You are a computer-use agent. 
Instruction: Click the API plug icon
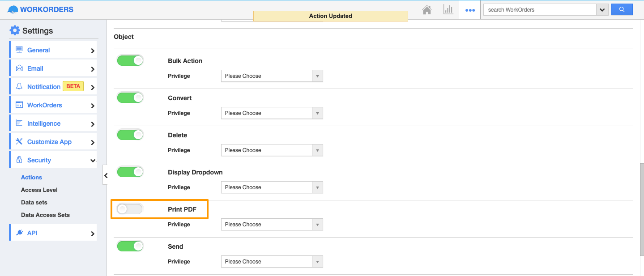tap(19, 233)
